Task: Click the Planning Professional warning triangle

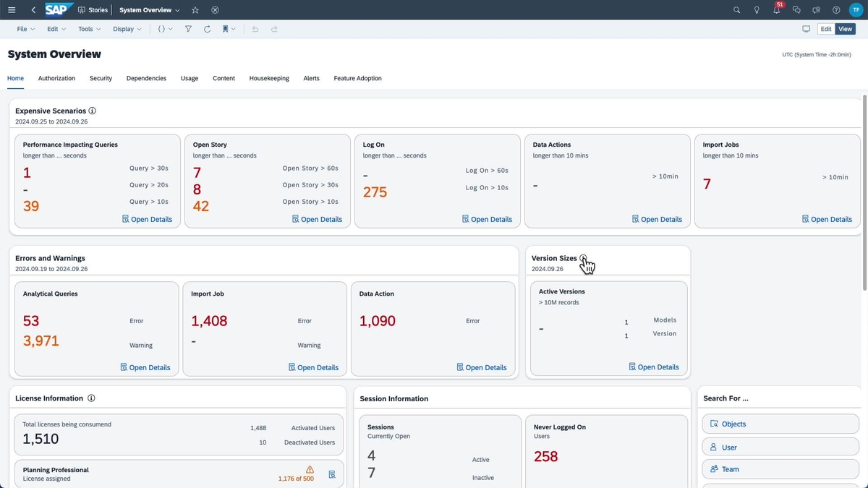Action: click(310, 469)
